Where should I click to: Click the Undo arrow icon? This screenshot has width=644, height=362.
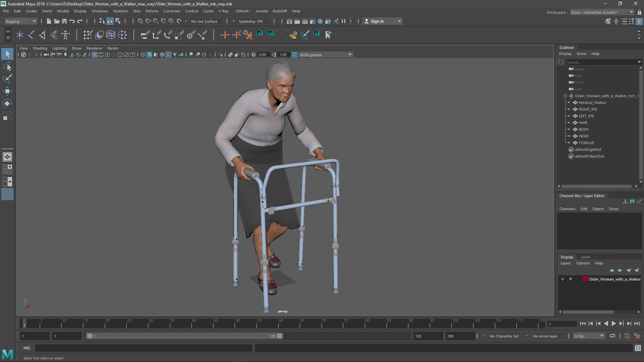(72, 21)
